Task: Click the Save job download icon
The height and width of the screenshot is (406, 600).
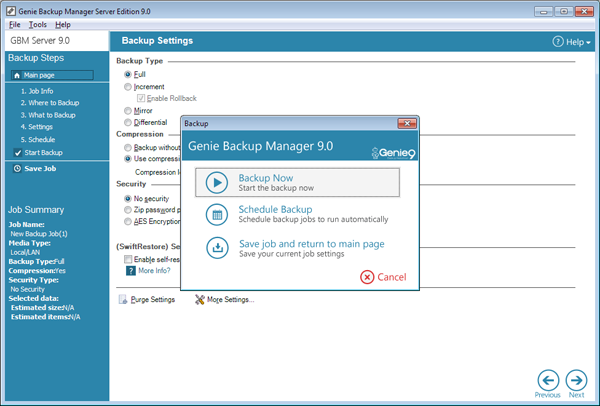Action: pyautogui.click(x=217, y=248)
